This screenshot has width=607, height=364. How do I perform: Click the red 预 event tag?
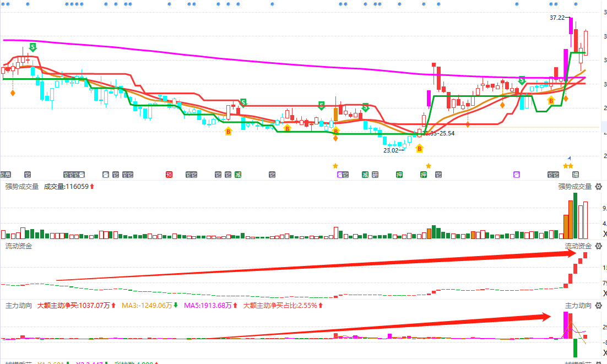170,175
